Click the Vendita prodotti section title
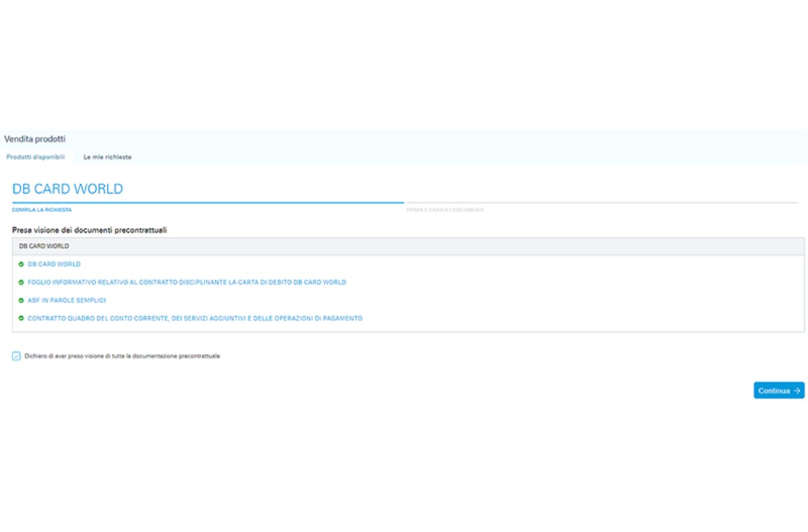Image resolution: width=808 pixels, height=532 pixels. click(35, 139)
